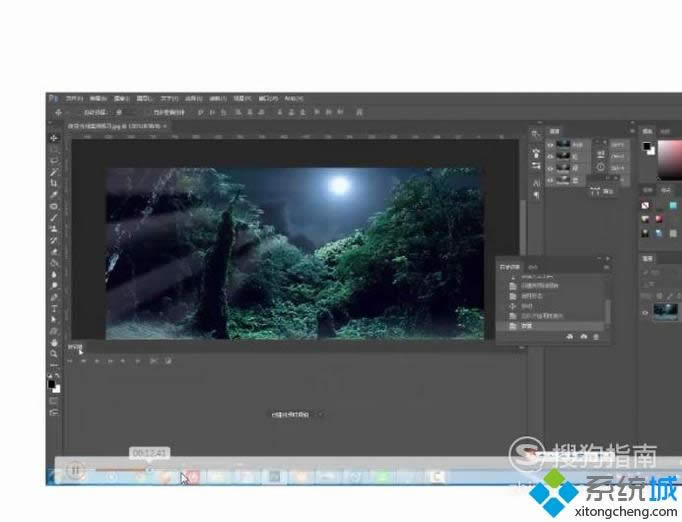Select the Eraser tool

(54, 251)
